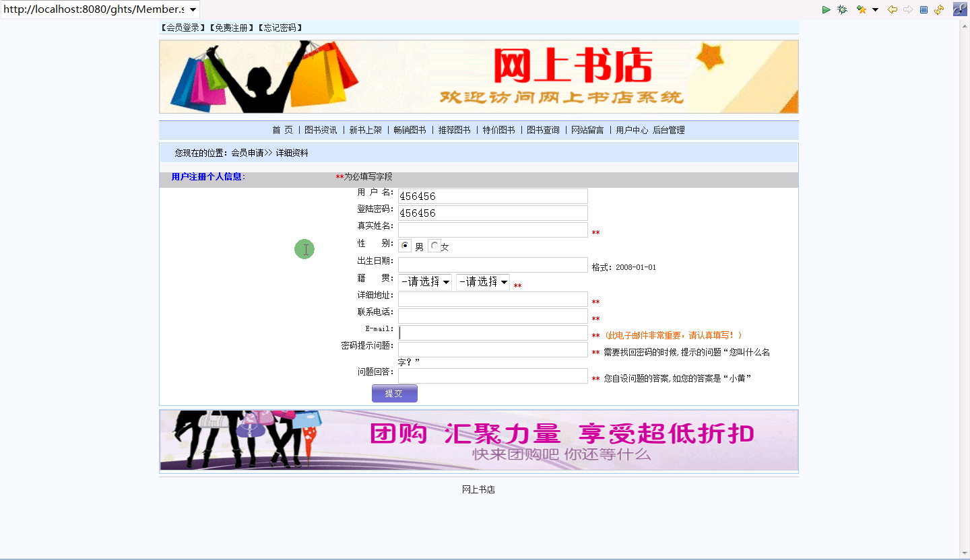Click the orange 此电子邮件非常重要 notice

pos(674,335)
